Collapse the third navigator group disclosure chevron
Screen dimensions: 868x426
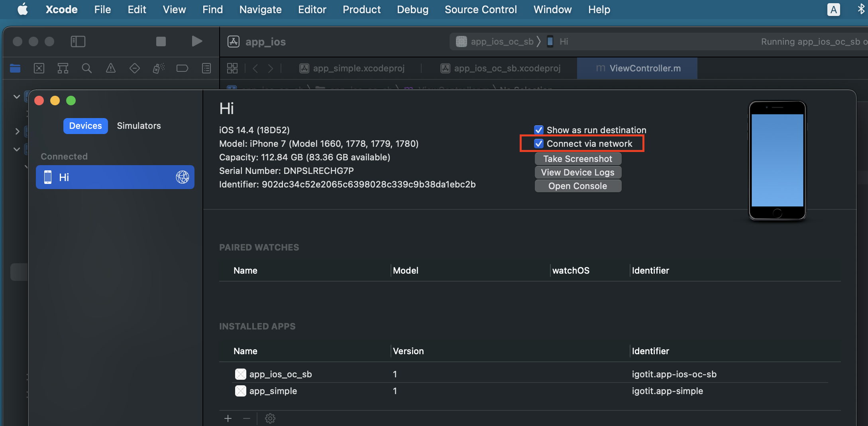pos(17,149)
